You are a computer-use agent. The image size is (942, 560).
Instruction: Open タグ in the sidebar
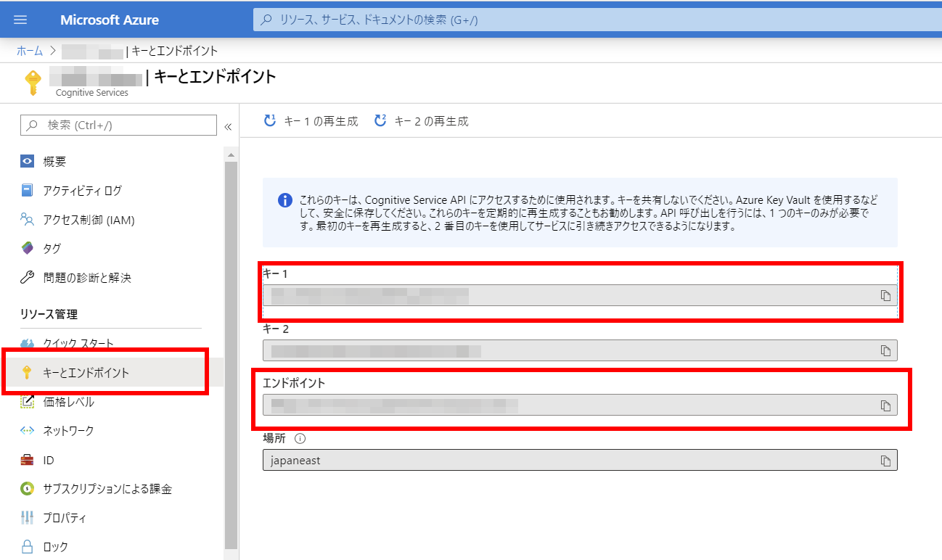(x=52, y=249)
